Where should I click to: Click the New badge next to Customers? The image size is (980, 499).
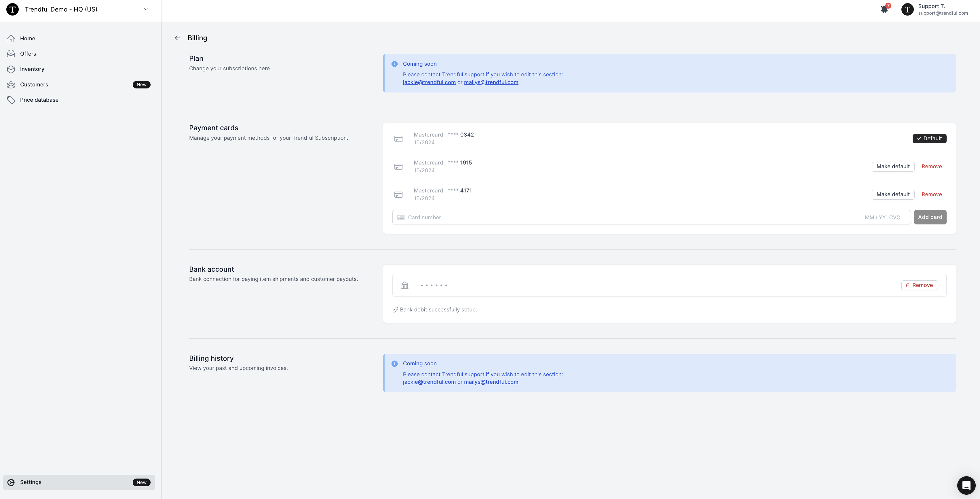tap(142, 84)
